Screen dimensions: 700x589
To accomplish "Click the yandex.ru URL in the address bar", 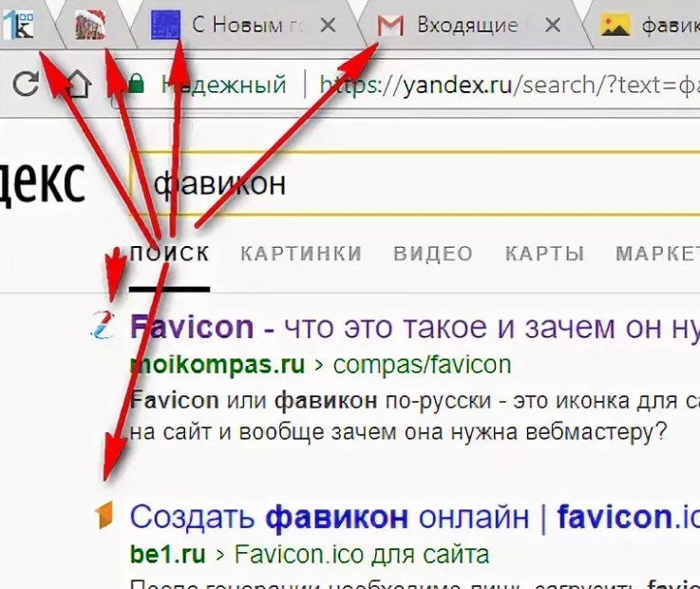I will [509, 85].
